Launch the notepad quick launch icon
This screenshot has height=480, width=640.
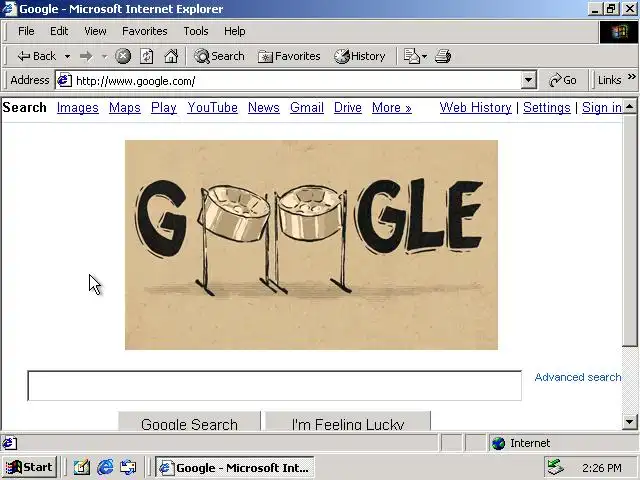pyautogui.click(x=82, y=467)
